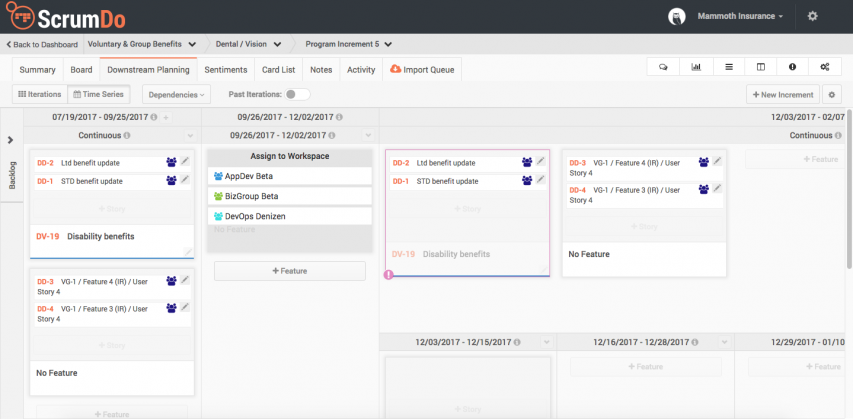This screenshot has width=853, height=419.
Task: Click the gear beside New Increment
Action: coord(831,94)
